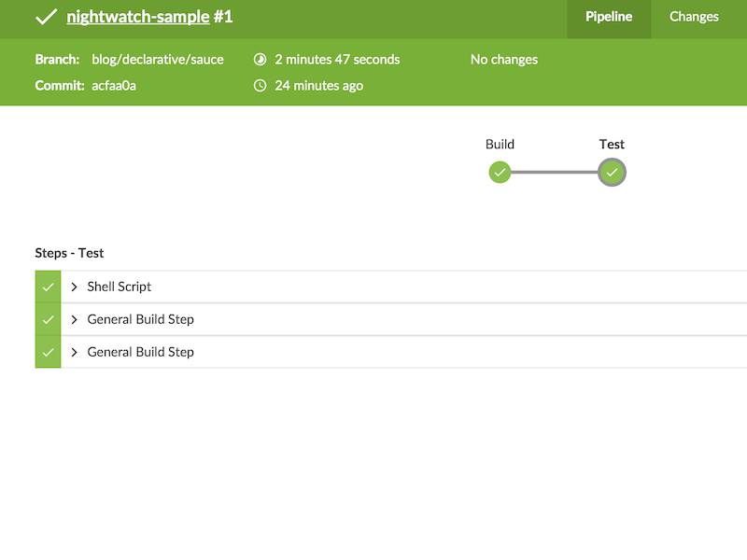Image resolution: width=747 pixels, height=560 pixels.
Task: Expand the first General Build Step chevron
Action: point(75,320)
